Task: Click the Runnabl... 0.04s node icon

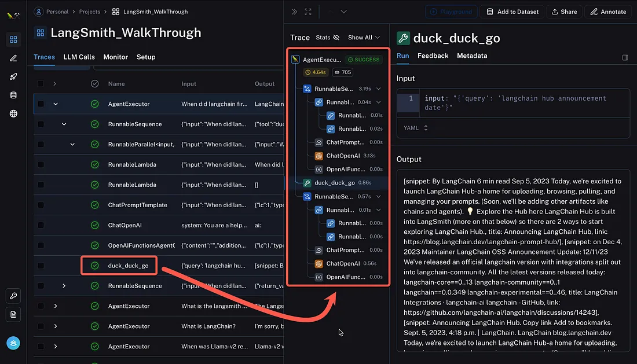Action: point(319,102)
